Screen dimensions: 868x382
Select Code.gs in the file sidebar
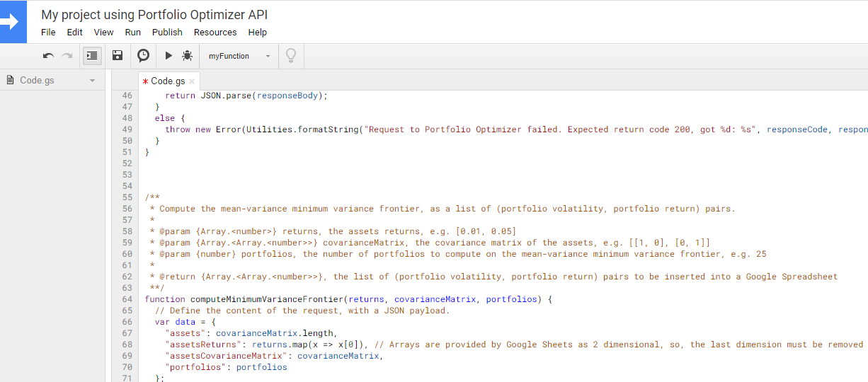tap(37, 80)
